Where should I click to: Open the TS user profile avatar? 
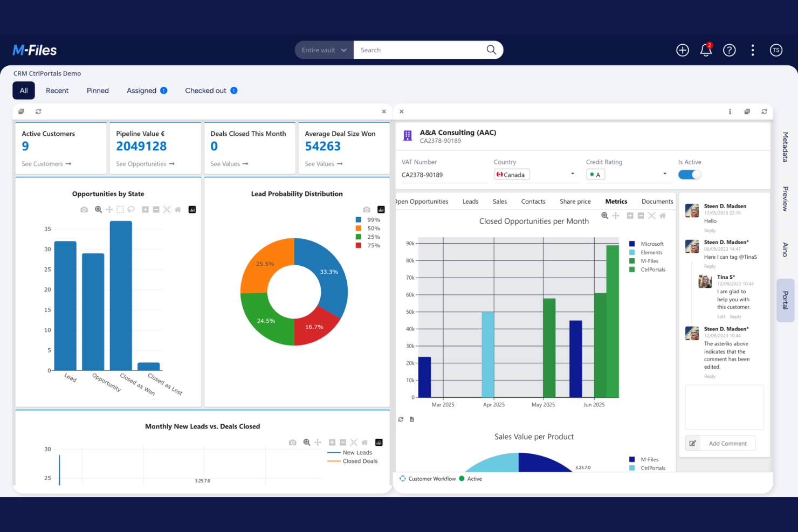(776, 50)
